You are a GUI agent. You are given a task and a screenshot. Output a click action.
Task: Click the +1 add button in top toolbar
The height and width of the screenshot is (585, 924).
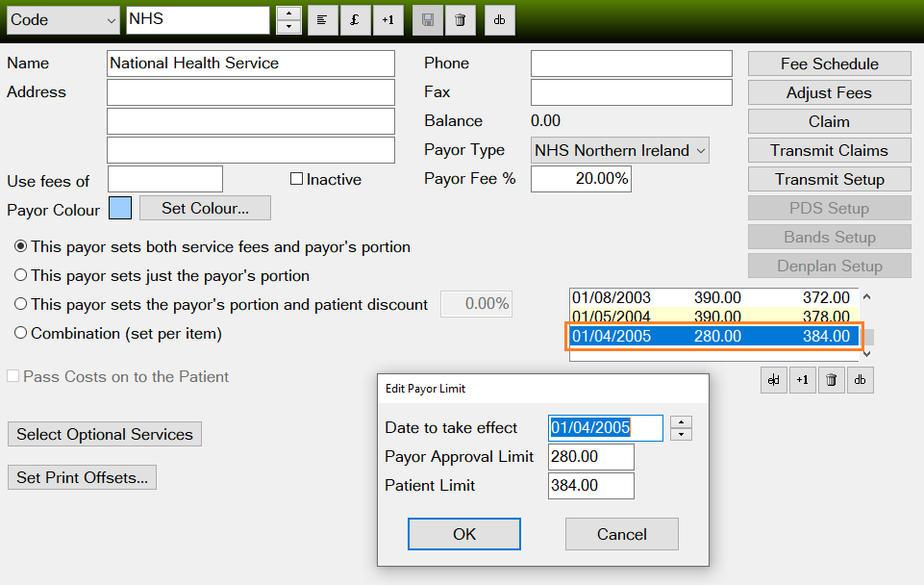[x=387, y=20]
